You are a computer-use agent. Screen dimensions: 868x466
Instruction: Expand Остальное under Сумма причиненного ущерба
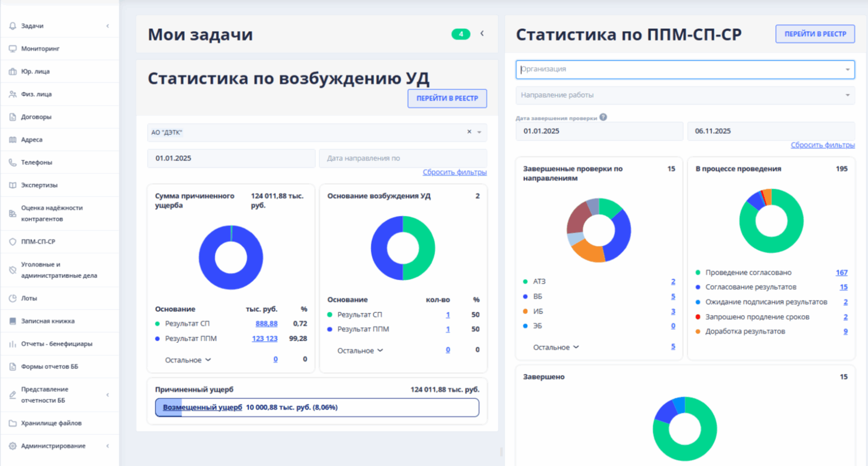188,360
